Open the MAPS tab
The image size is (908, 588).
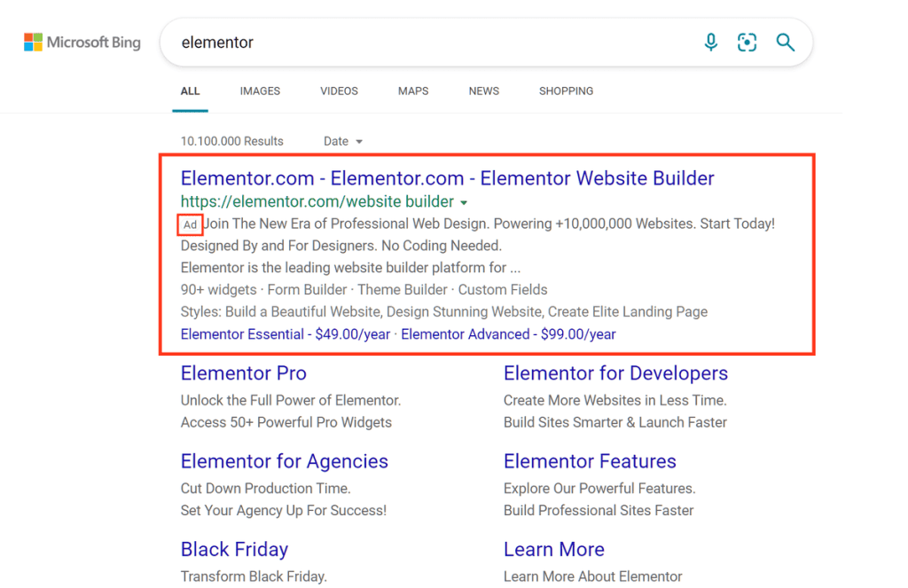coord(413,91)
